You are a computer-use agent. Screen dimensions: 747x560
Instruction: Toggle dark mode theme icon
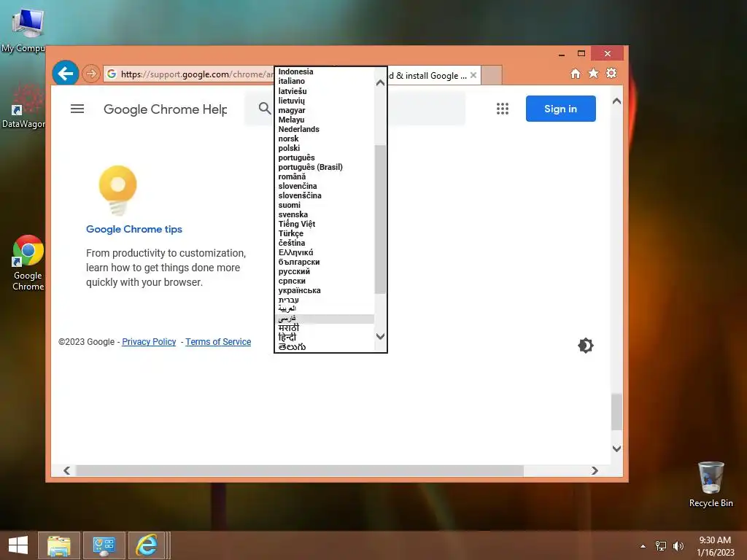[x=586, y=345]
